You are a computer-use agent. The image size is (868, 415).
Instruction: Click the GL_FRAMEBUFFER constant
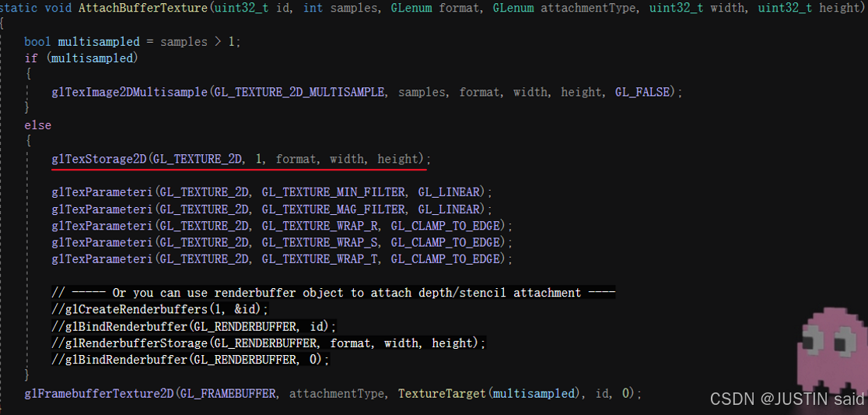pos(228,394)
